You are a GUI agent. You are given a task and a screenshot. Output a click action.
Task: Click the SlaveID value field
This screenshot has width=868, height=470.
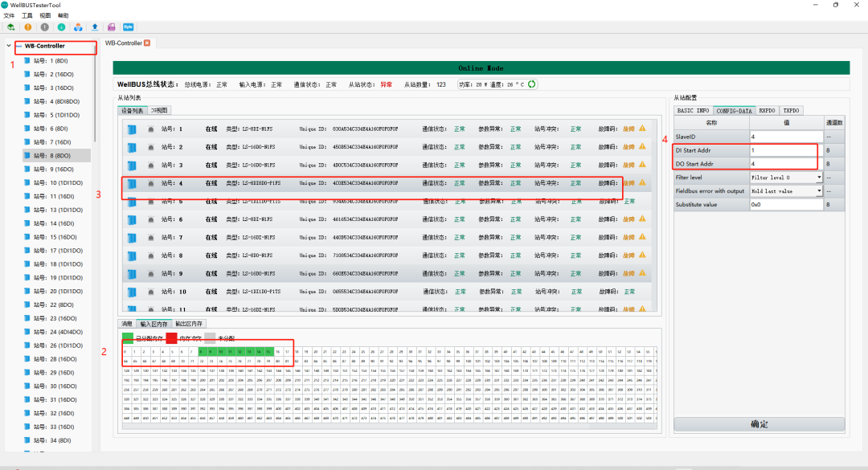pos(786,137)
